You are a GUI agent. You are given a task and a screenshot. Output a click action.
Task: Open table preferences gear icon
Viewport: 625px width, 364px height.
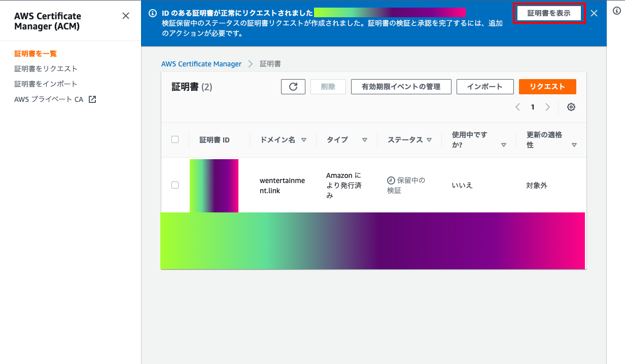coord(571,107)
